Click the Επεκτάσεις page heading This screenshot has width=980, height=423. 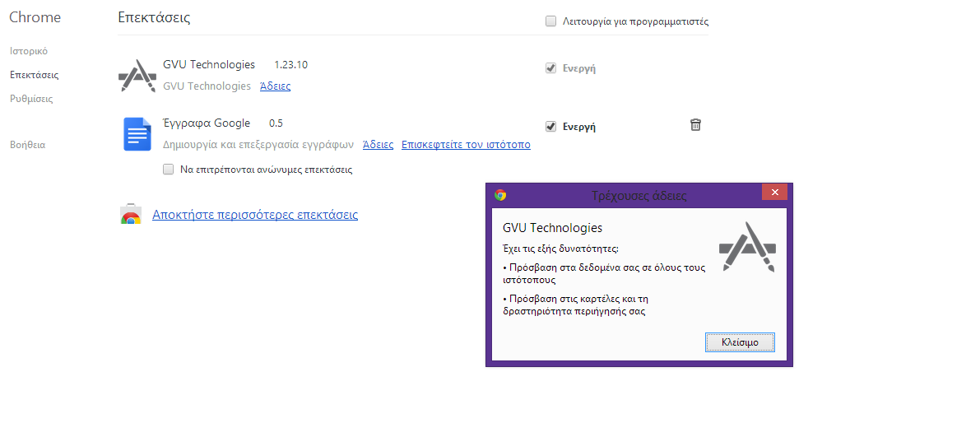pyautogui.click(x=155, y=17)
